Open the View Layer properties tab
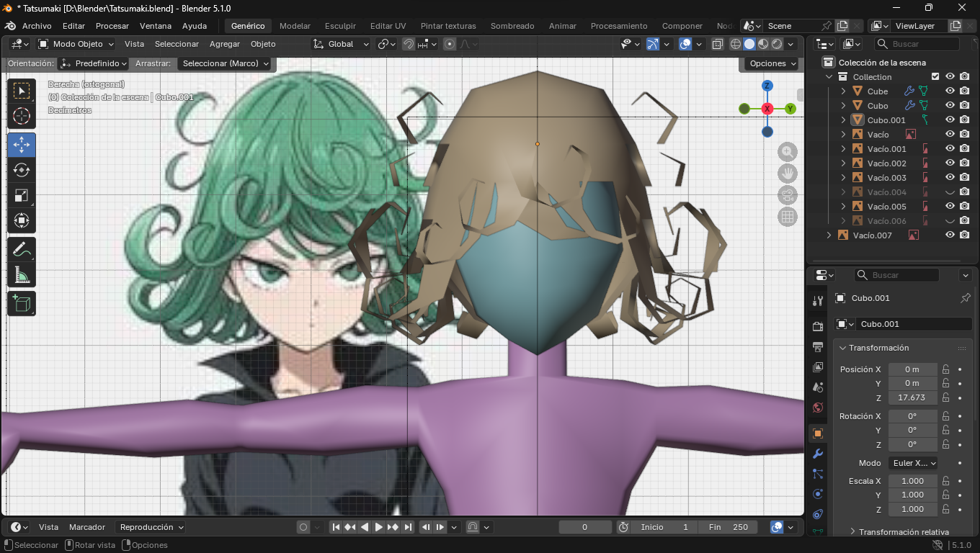Viewport: 980px width, 553px height. pos(818,367)
